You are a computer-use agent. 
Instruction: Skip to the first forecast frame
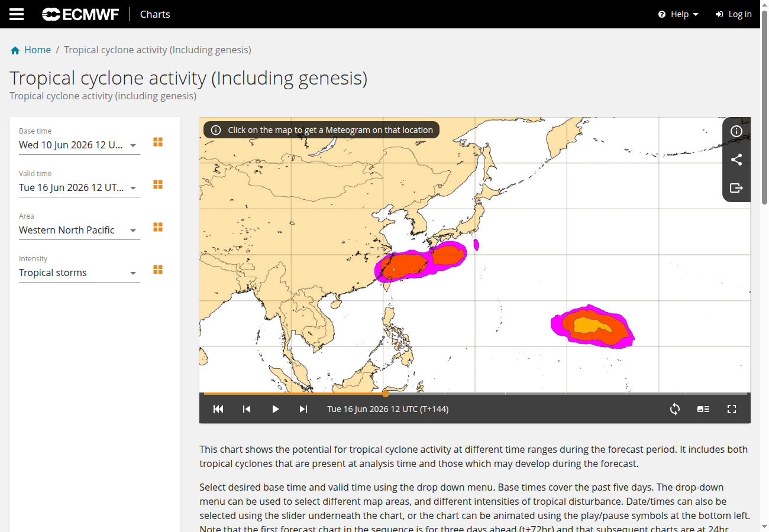[218, 409]
